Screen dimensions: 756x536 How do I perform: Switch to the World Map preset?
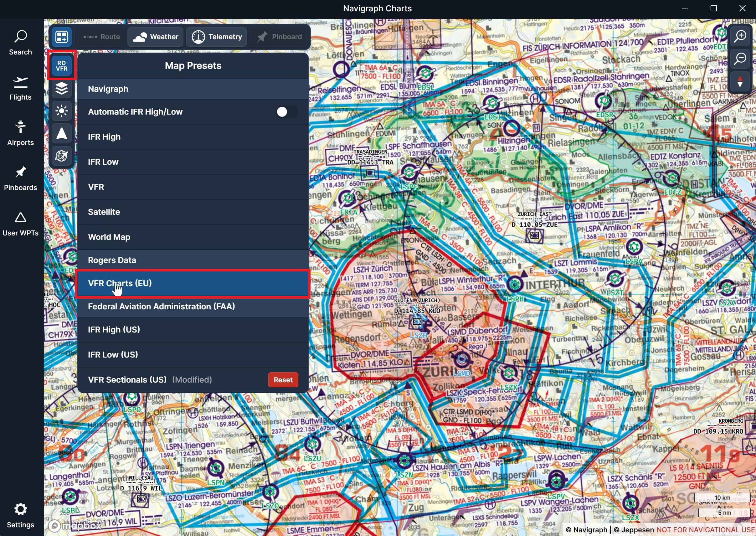point(193,237)
